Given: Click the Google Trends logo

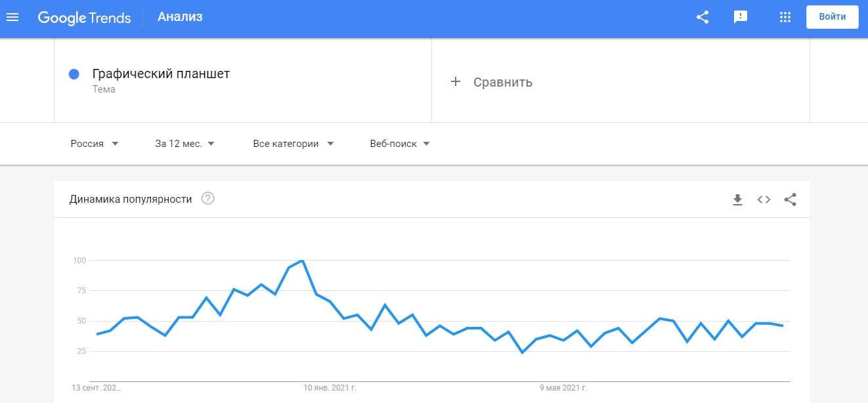Looking at the screenshot, I should click(x=84, y=18).
